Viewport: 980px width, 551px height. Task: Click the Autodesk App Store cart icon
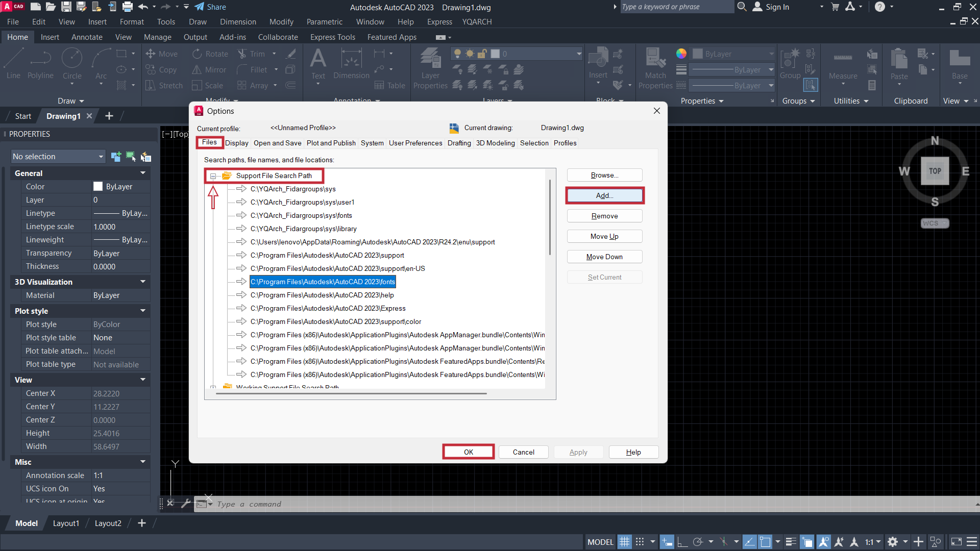coord(835,7)
